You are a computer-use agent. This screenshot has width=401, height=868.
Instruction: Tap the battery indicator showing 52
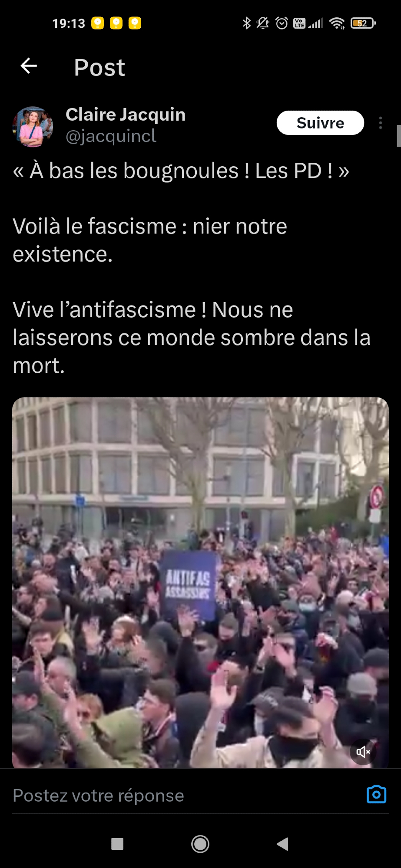363,23
